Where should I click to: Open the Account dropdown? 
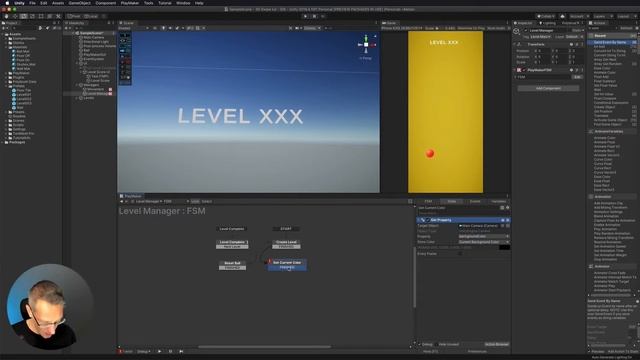click(579, 16)
